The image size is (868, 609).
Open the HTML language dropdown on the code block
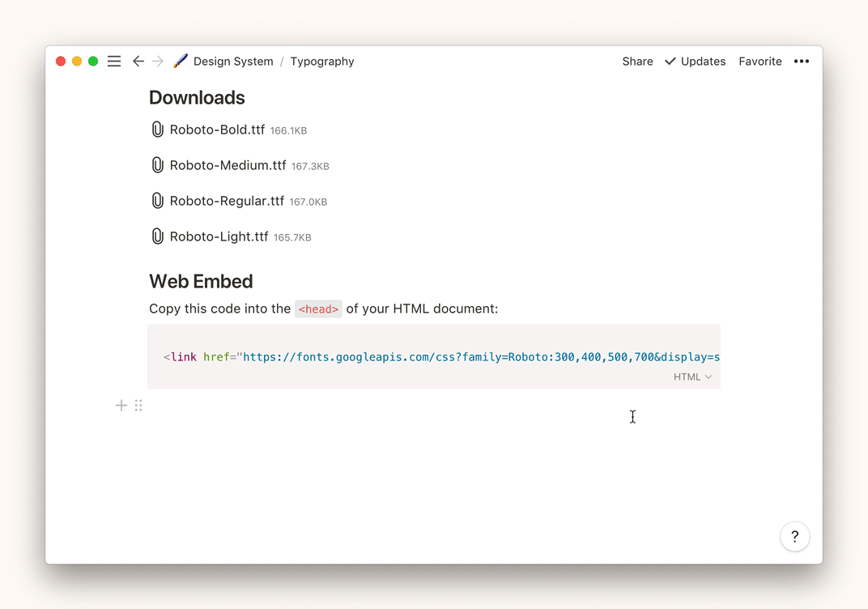(691, 377)
